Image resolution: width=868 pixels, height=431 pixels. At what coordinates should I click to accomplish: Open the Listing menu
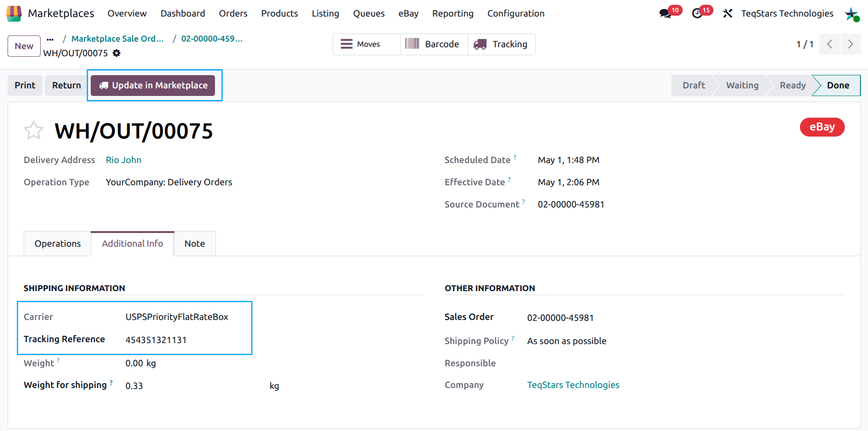326,14
